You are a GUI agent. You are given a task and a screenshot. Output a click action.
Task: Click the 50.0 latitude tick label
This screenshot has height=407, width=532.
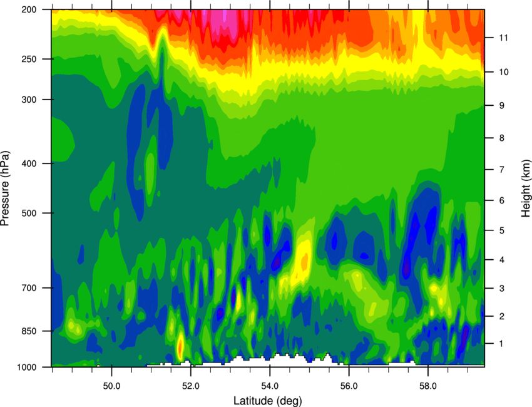[x=112, y=386]
